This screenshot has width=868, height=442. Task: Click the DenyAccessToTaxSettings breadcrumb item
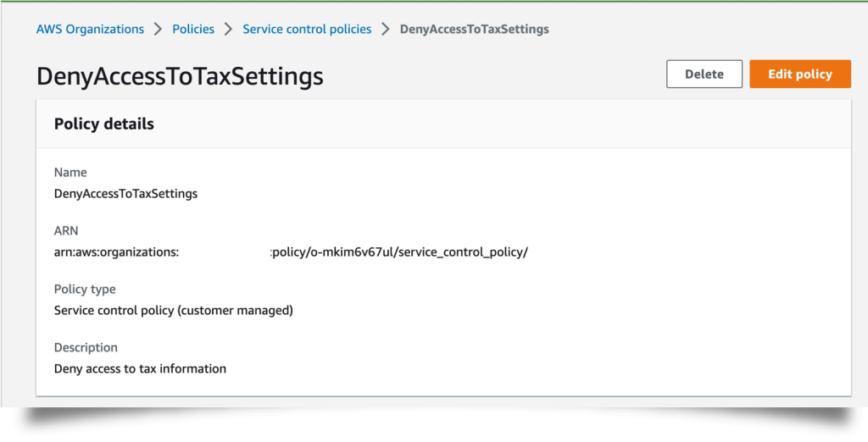click(475, 30)
